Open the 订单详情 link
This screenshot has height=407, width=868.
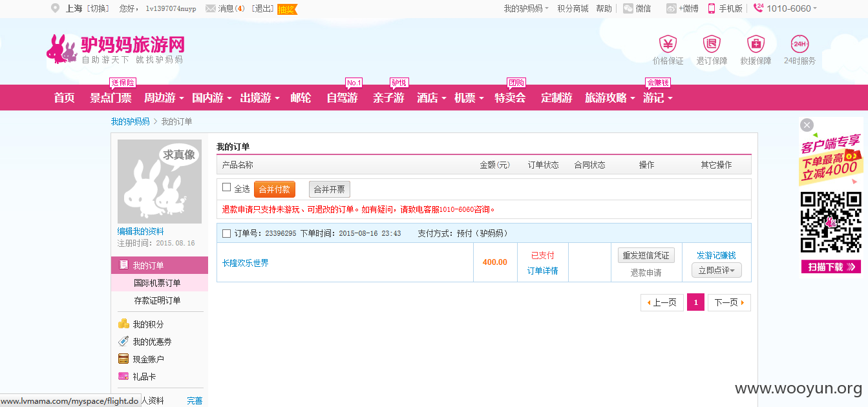tap(543, 271)
